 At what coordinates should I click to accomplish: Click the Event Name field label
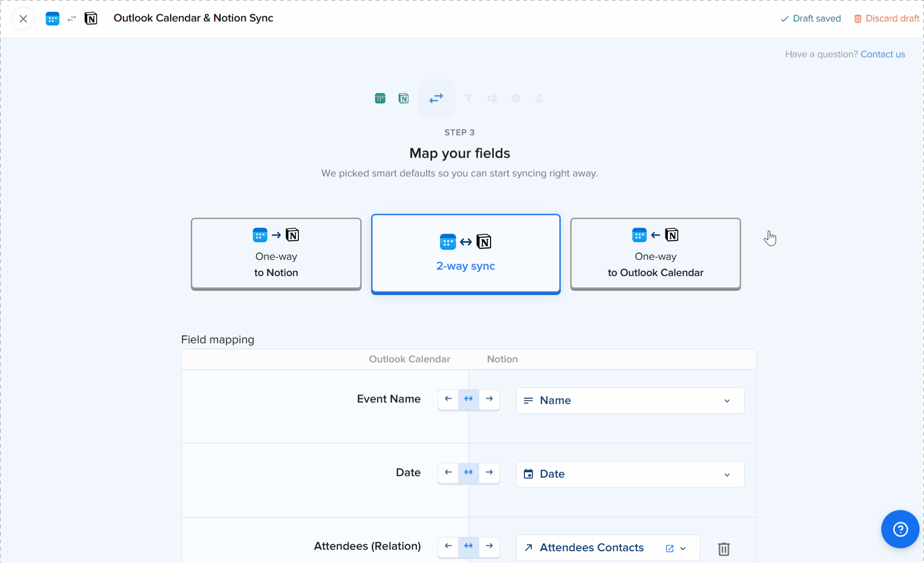click(x=389, y=399)
